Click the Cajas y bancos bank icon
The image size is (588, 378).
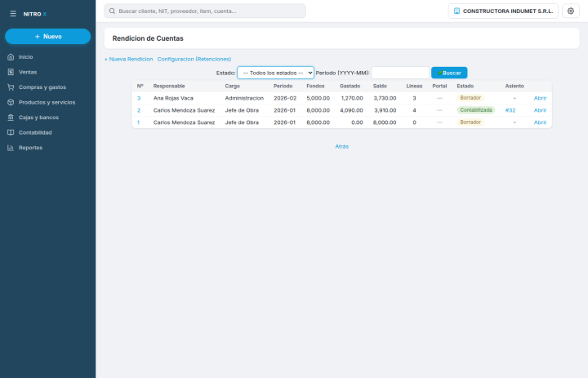click(11, 118)
